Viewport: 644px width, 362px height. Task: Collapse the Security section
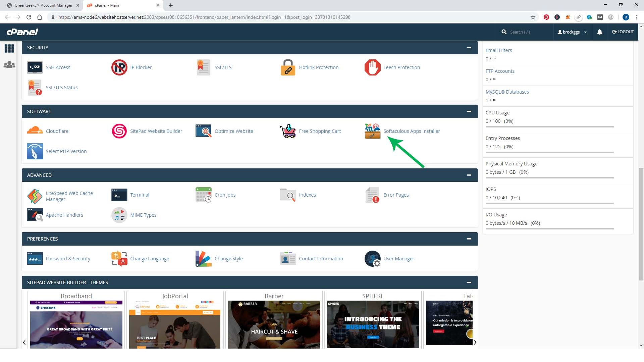click(x=469, y=48)
